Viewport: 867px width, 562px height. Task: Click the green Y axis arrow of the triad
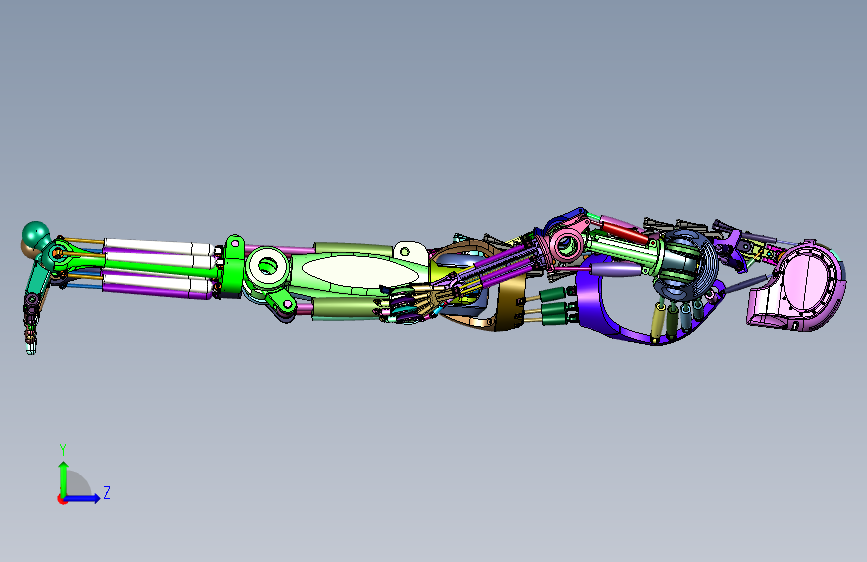[64, 478]
